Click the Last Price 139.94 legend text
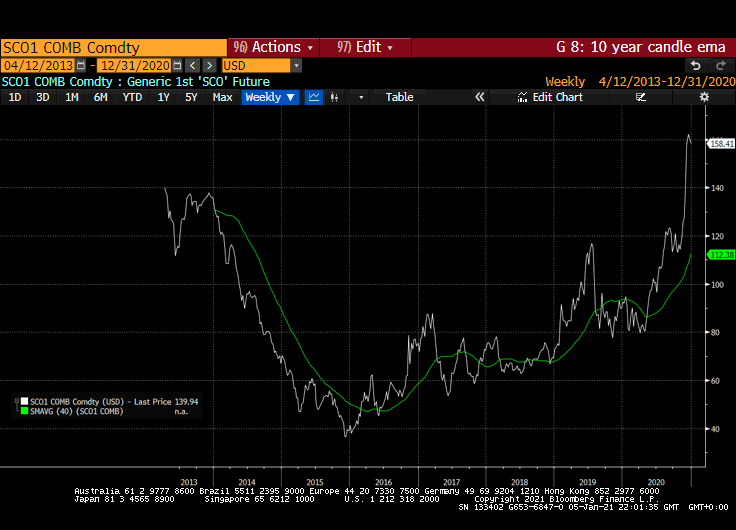Viewport: 736px width, 530px height. coord(166,402)
